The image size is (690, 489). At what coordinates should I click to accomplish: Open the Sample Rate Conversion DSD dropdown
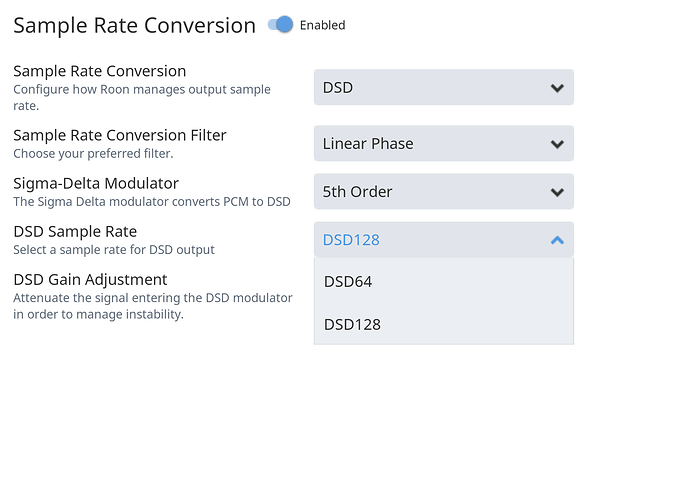click(x=444, y=87)
